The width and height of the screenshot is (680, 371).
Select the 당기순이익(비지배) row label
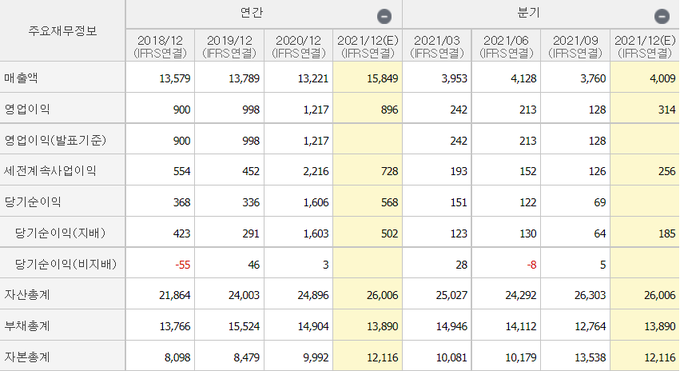(66, 264)
